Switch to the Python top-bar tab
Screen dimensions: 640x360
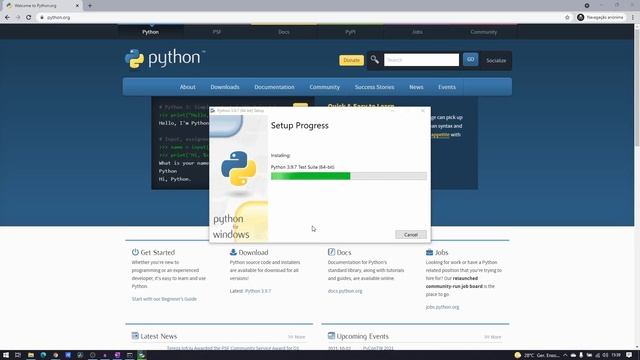[151, 32]
